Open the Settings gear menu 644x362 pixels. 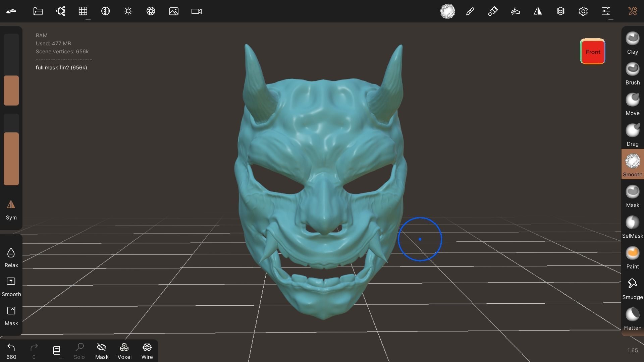(x=583, y=11)
